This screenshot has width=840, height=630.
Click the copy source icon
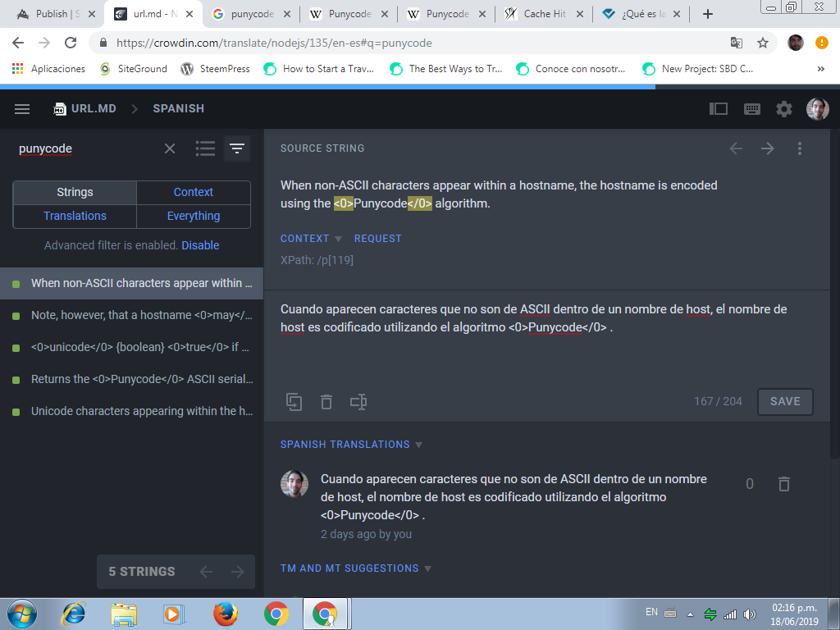(x=294, y=402)
